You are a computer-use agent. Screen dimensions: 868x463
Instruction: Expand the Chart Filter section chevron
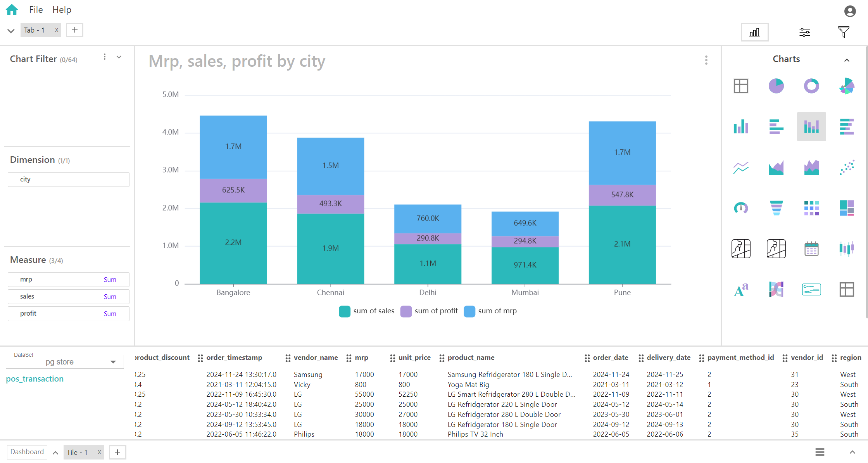(119, 57)
